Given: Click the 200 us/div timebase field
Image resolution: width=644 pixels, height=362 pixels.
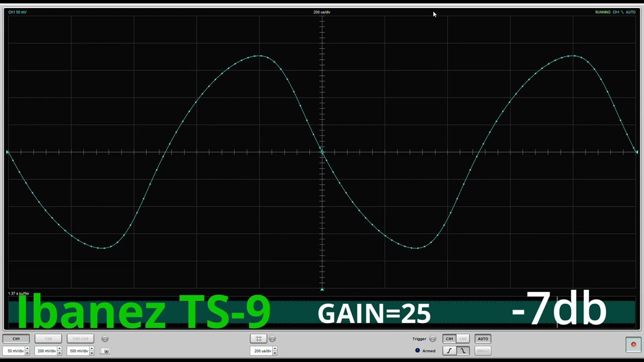Looking at the screenshot, I should tap(261, 351).
